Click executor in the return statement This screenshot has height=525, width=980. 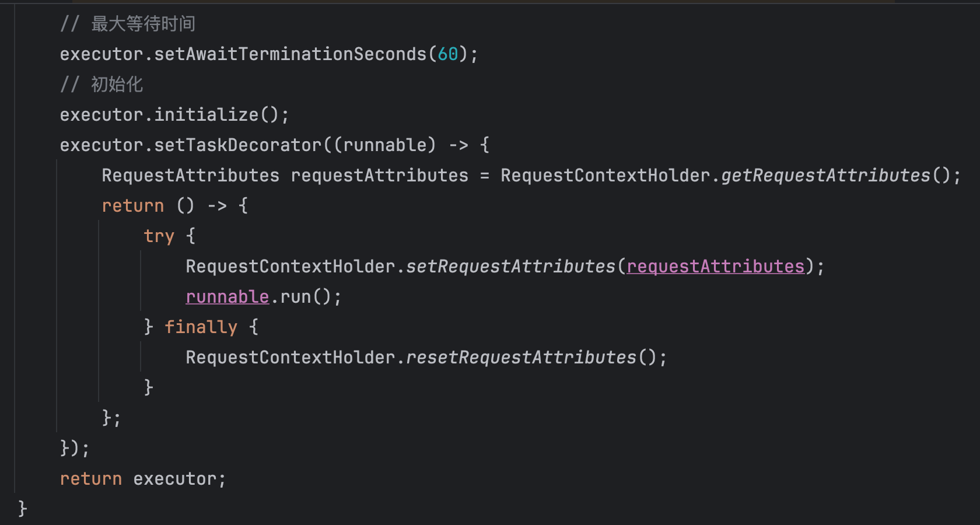click(x=174, y=479)
